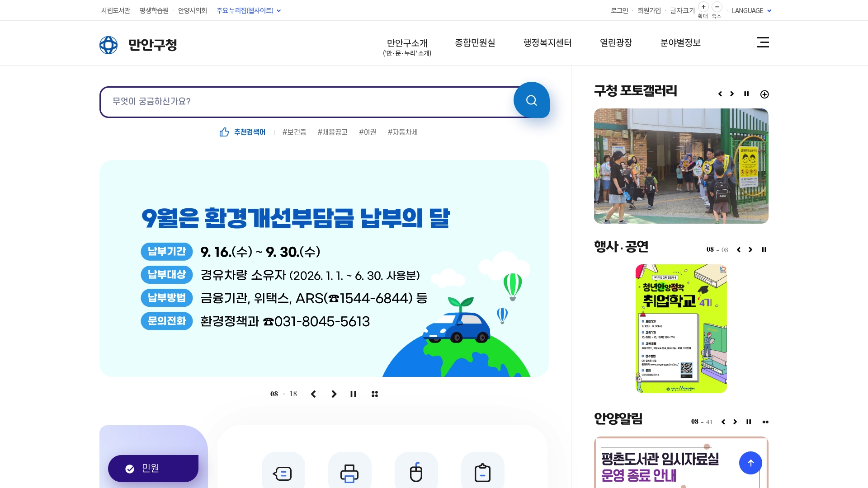Open 평촌도서관 임시자료실 notice banner
This screenshot has height=488, width=868.
[681, 462]
